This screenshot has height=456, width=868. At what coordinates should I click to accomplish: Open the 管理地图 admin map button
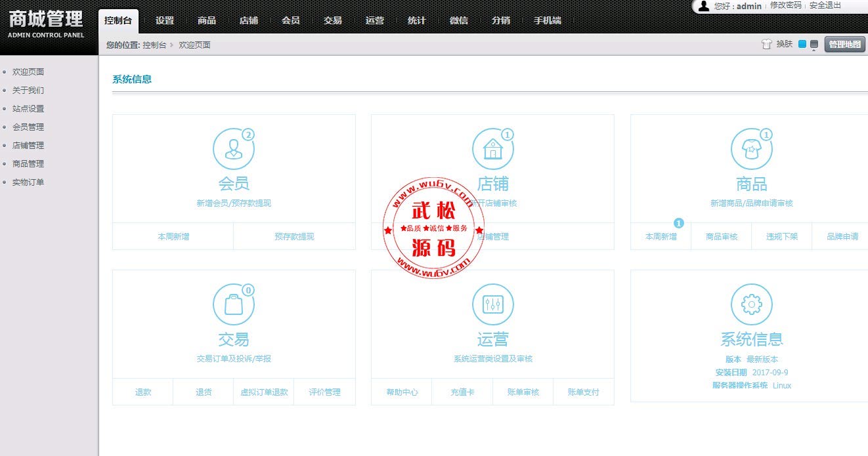[x=845, y=44]
